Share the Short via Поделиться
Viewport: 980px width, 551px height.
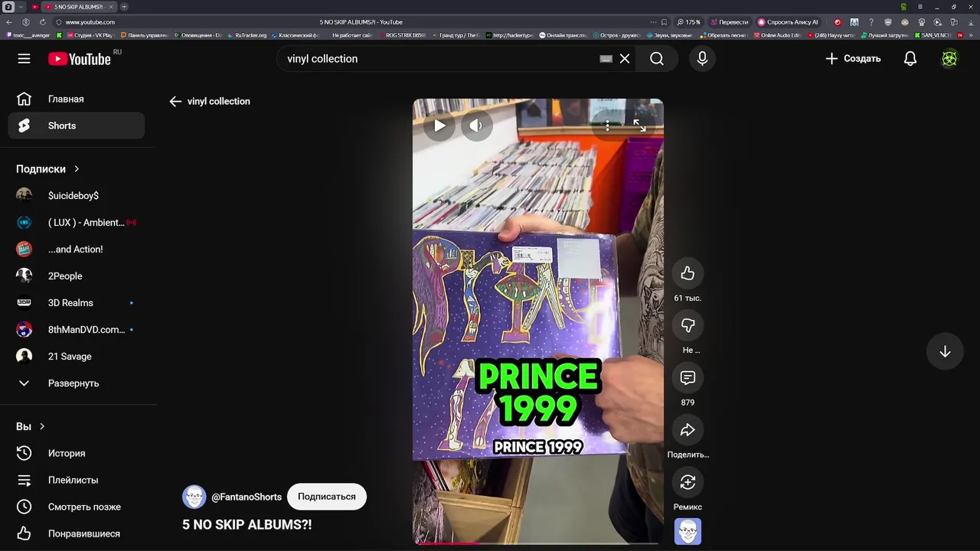tap(688, 430)
